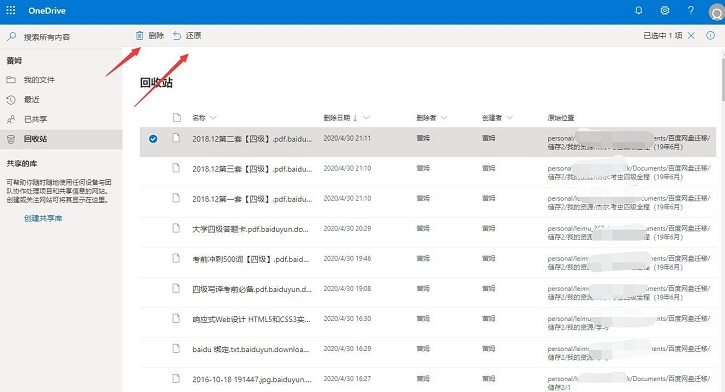Uncheck the selected 2018.12第二套 row checkbox
This screenshot has width=725, height=392.
click(x=153, y=139)
